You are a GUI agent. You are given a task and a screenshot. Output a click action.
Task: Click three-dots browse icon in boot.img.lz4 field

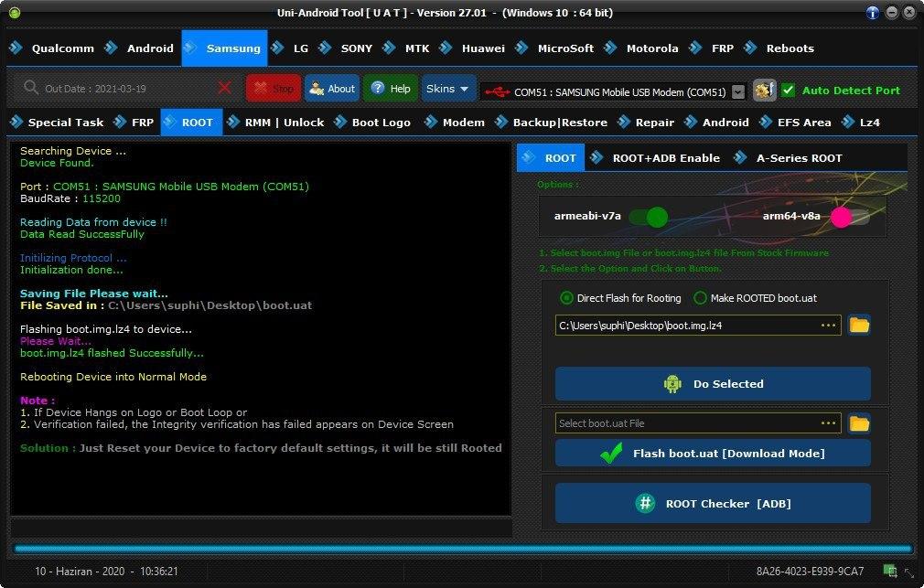pyautogui.click(x=829, y=326)
